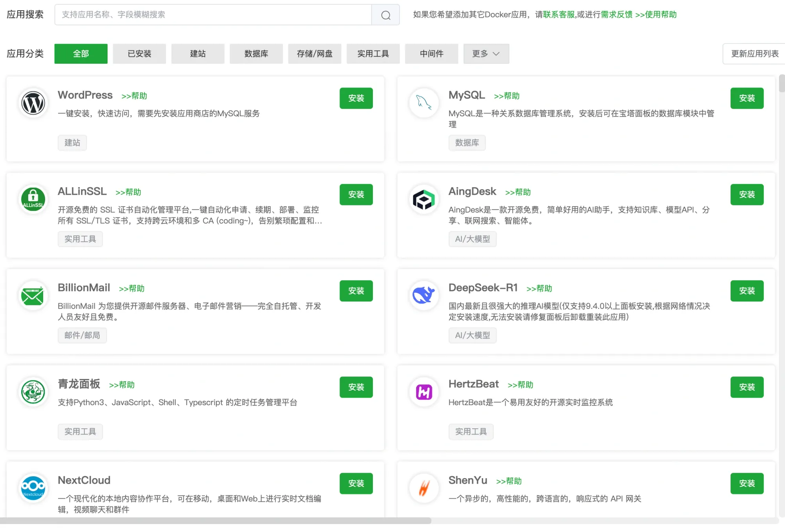Screen dimensions: 785x532
Task: Open the 实用工具 category tab
Action: (x=373, y=54)
